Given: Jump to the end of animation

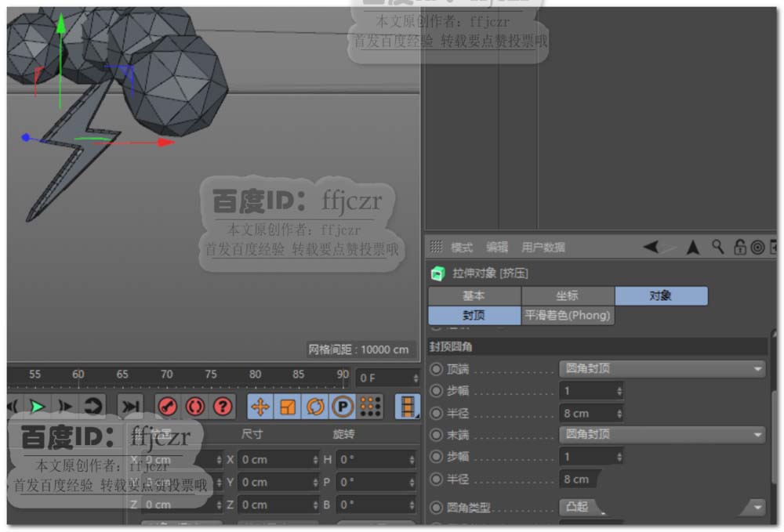Looking at the screenshot, I should click(x=130, y=407).
